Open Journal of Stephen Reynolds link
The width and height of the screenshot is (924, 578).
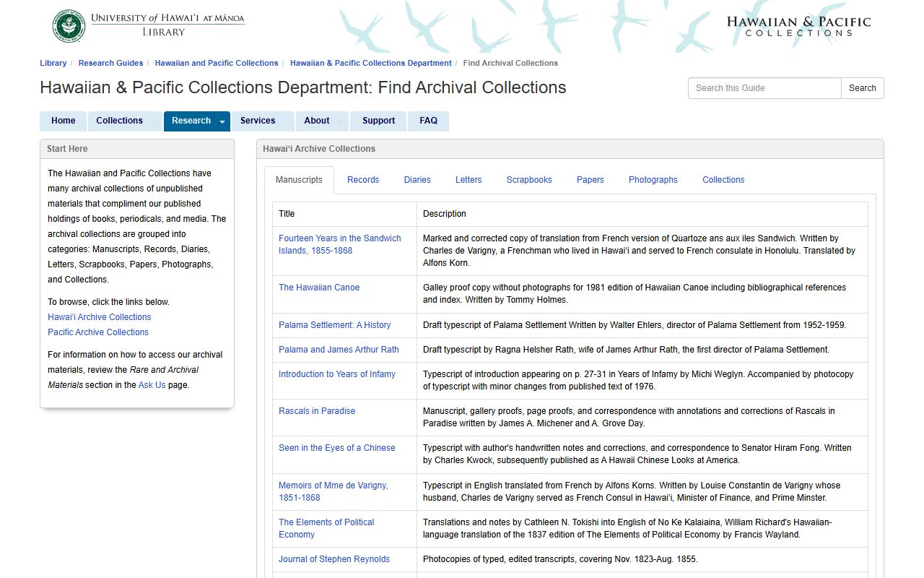(334, 559)
